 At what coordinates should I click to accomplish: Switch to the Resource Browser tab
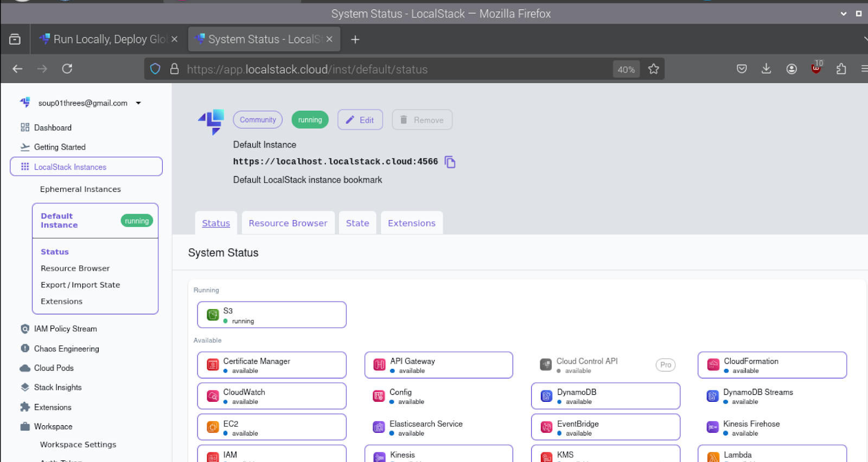pos(288,223)
